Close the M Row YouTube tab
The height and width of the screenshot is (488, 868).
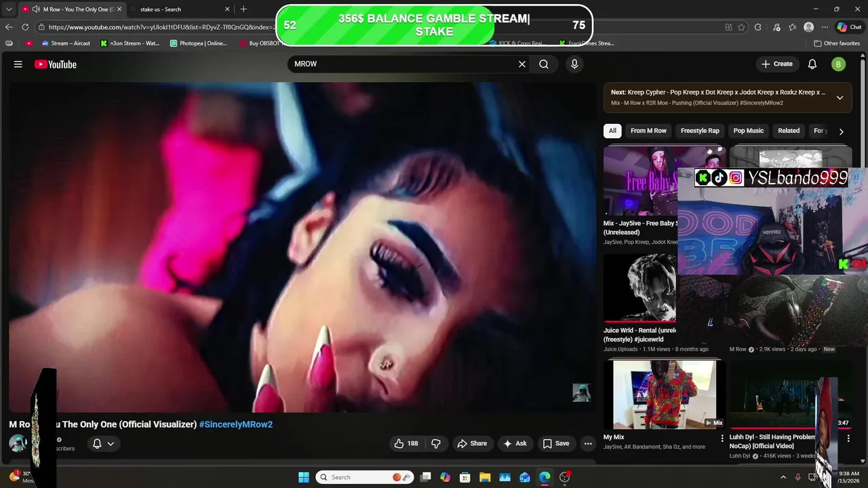click(119, 9)
